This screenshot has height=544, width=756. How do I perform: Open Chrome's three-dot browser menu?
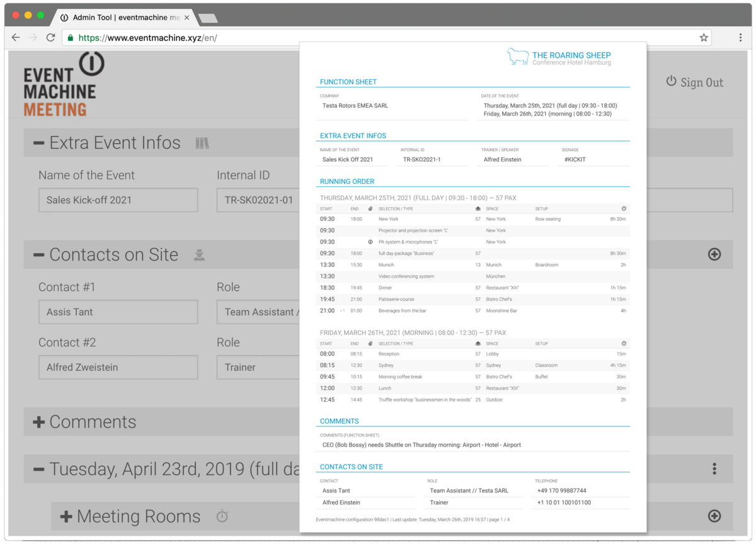click(x=740, y=38)
